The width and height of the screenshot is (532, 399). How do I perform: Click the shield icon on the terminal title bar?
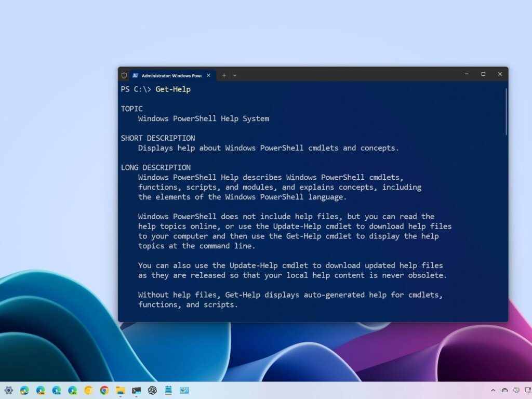(x=124, y=75)
